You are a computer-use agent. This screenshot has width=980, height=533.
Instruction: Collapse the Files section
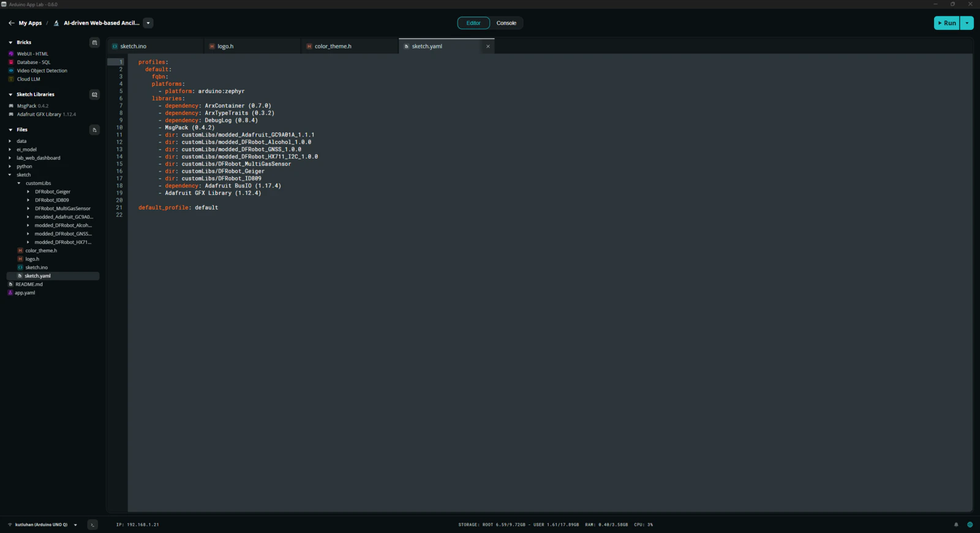(10, 130)
